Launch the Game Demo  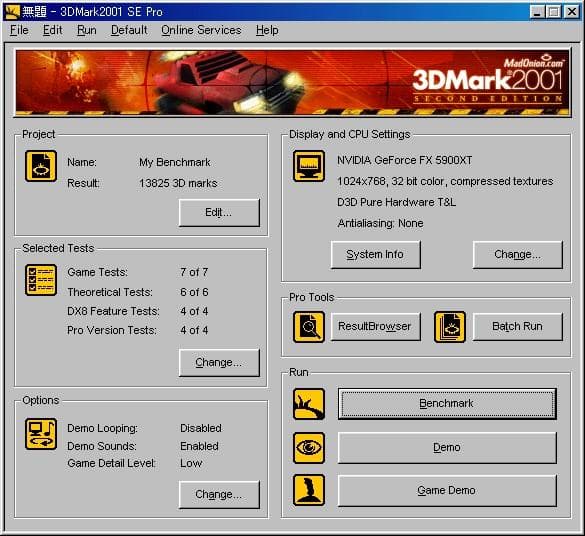pyautogui.click(x=447, y=490)
